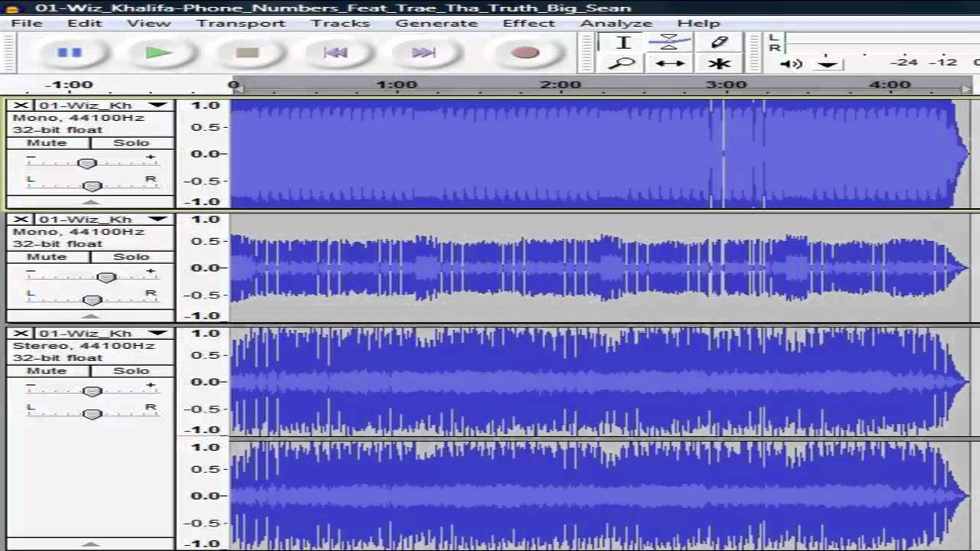The height and width of the screenshot is (551, 980).
Task: Click the first track's vertical amplitude scale
Action: (x=203, y=153)
